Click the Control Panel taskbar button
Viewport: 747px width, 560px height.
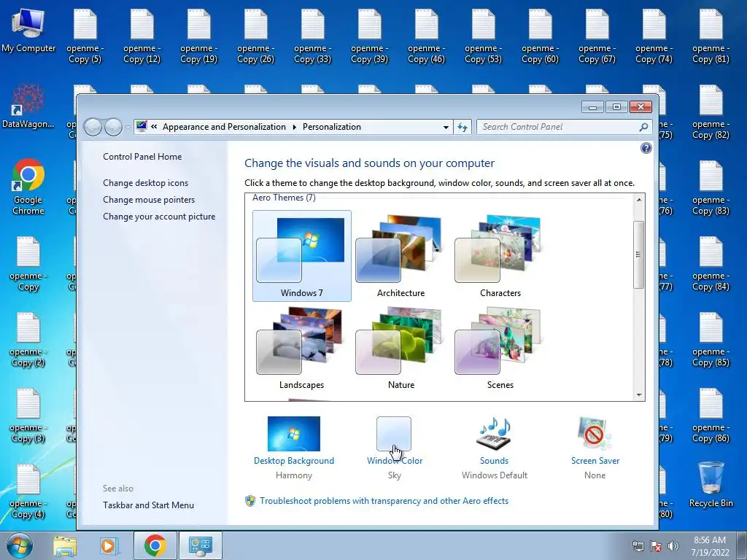(200, 545)
